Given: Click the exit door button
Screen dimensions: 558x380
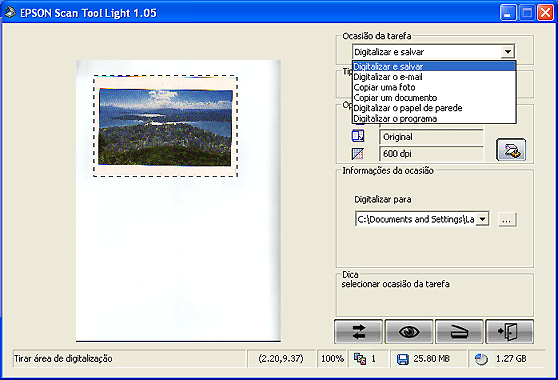Looking at the screenshot, I should [x=510, y=332].
